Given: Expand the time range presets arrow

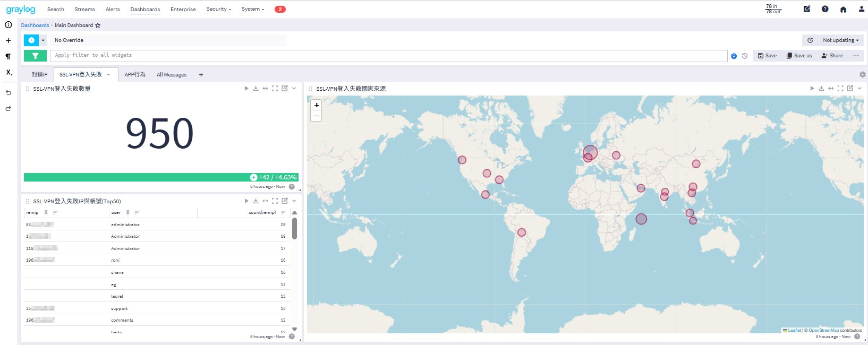Looking at the screenshot, I should click(x=43, y=40).
